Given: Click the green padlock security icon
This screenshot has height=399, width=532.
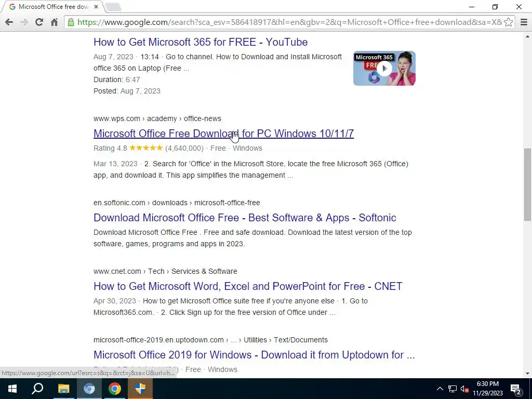Looking at the screenshot, I should click(71, 22).
